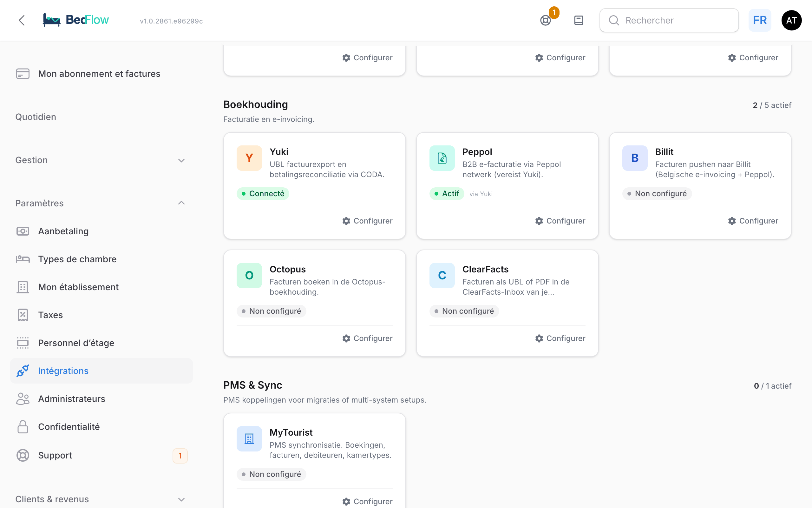Open Mon établissement page
The width and height of the screenshot is (812, 508).
pos(101,287)
